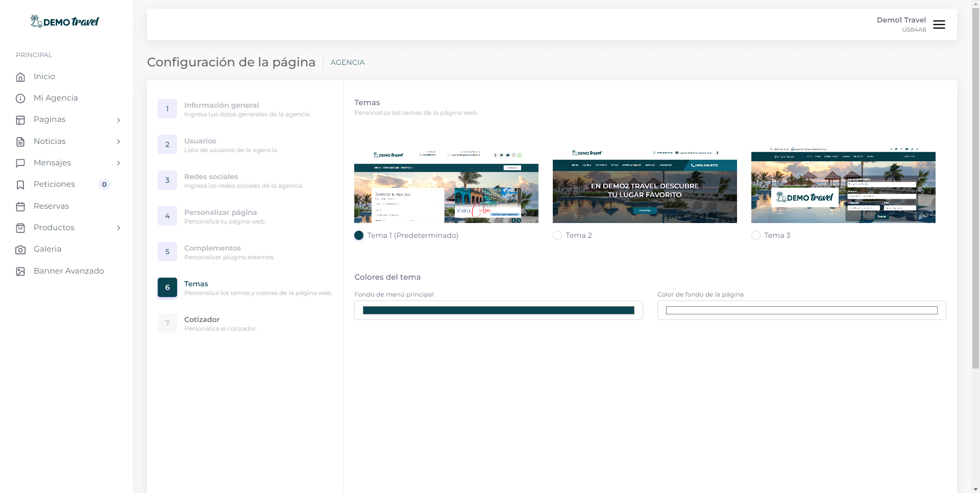Image resolution: width=980 pixels, height=493 pixels.
Task: Click the Temas step label
Action: [196, 284]
